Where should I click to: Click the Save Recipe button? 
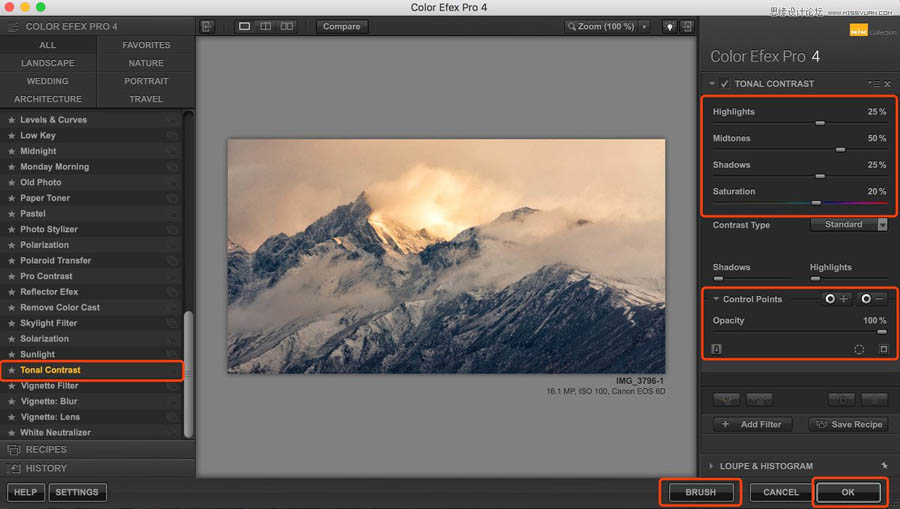(848, 424)
